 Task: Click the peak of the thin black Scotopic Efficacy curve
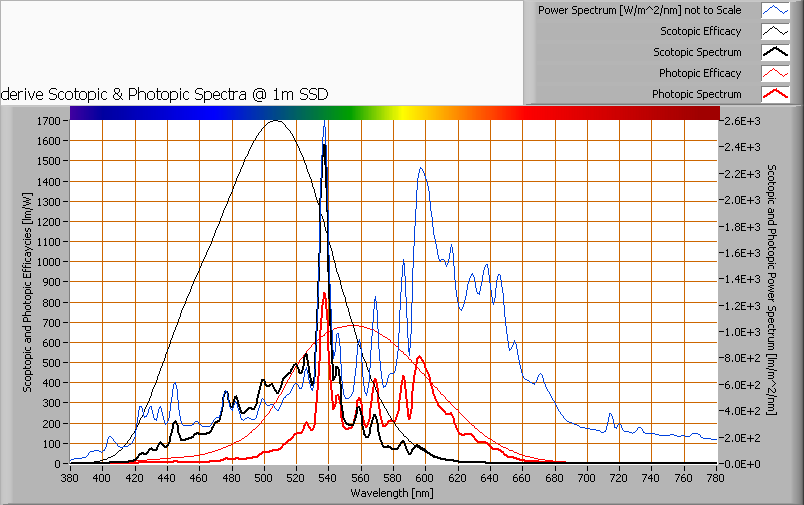pos(274,121)
